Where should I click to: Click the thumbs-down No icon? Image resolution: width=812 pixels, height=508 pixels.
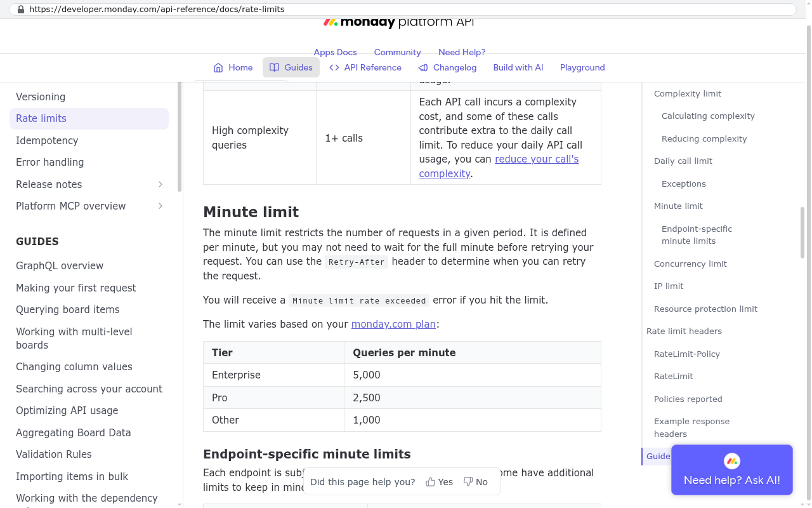point(468,482)
